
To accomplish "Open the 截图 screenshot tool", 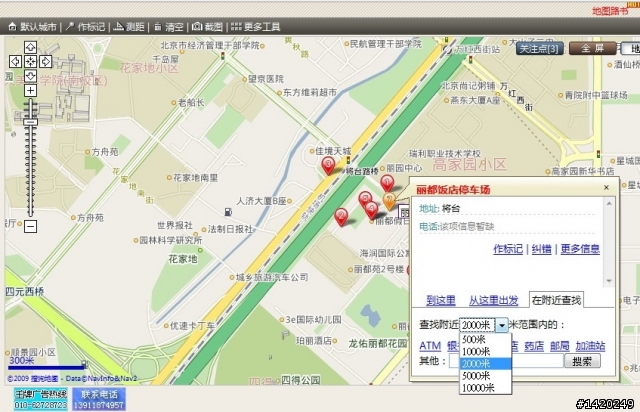I will click(207, 27).
